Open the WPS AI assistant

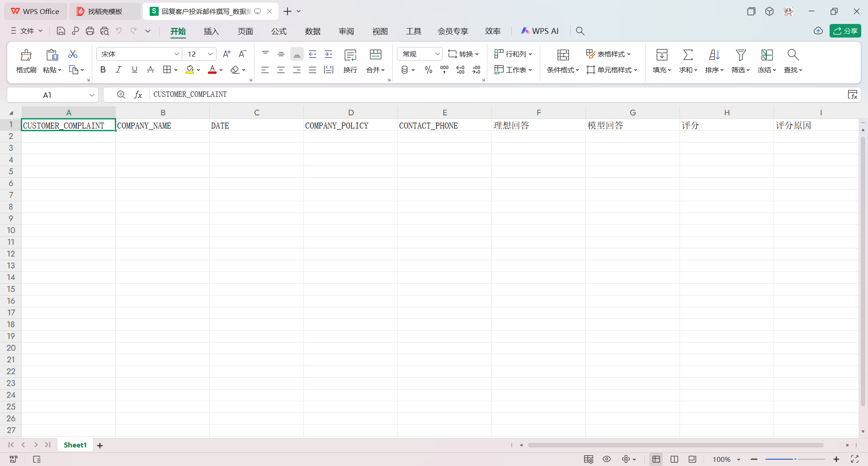(x=540, y=31)
